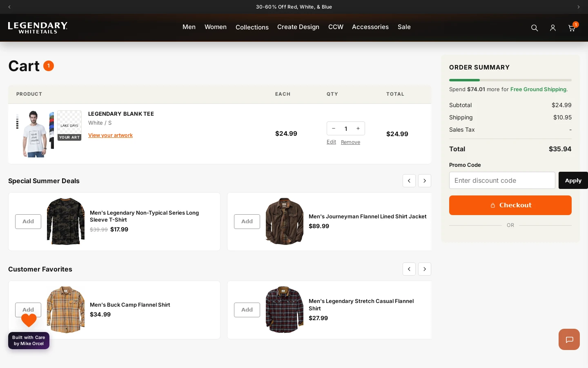This screenshot has height=368, width=588.
Task: Open the search icon in header
Action: coord(535,28)
